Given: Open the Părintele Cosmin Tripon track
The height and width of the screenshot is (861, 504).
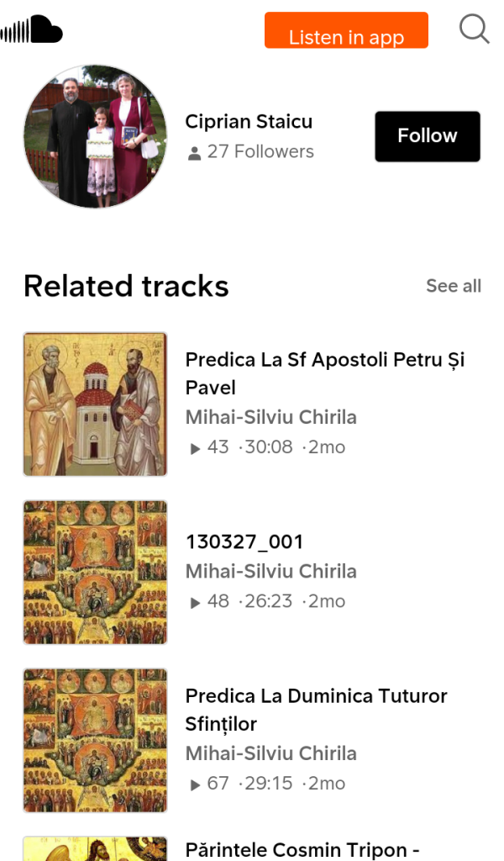Looking at the screenshot, I should pyautogui.click(x=302, y=849).
